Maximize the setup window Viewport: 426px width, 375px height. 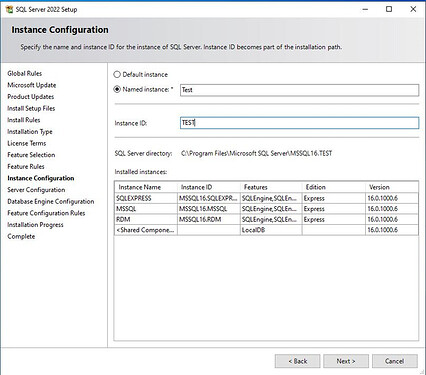tap(389, 9)
